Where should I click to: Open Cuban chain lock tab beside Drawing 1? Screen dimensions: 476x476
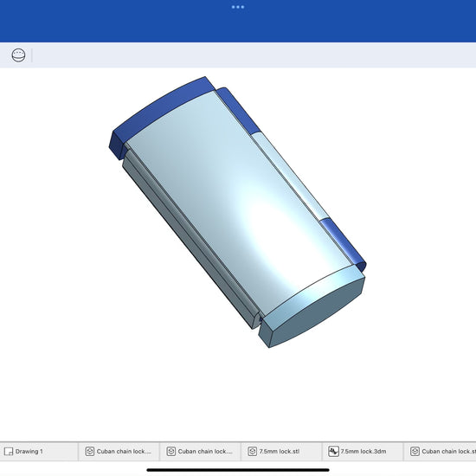[119, 452]
